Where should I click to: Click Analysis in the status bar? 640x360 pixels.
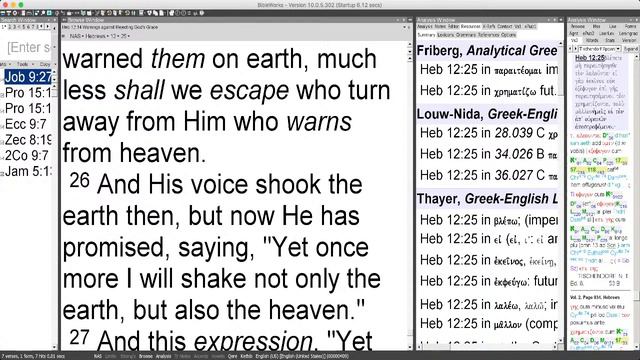[164, 356]
